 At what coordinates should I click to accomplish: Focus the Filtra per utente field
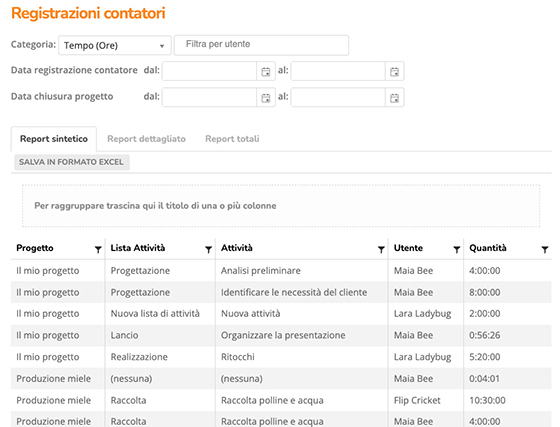coord(261,45)
